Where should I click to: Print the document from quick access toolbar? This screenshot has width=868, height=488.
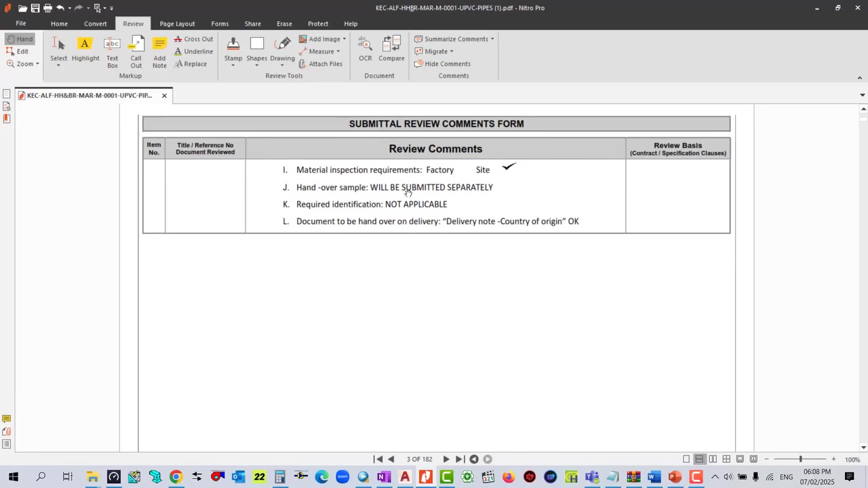point(47,8)
